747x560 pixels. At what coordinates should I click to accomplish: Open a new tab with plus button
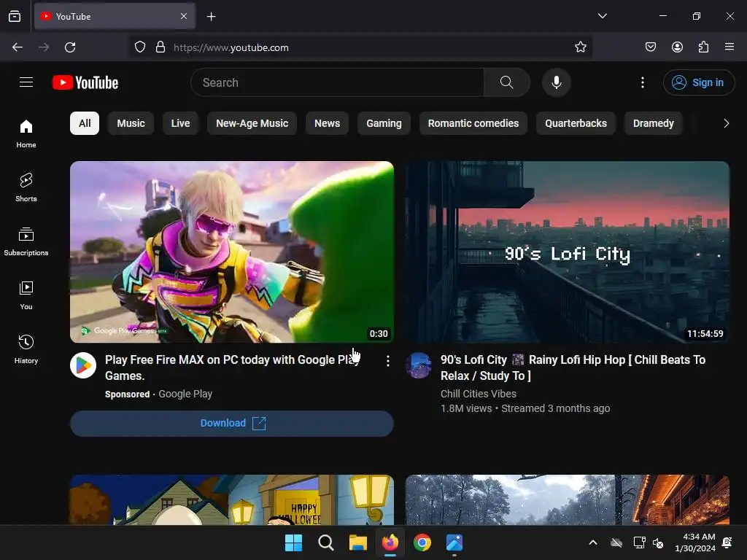click(x=211, y=17)
